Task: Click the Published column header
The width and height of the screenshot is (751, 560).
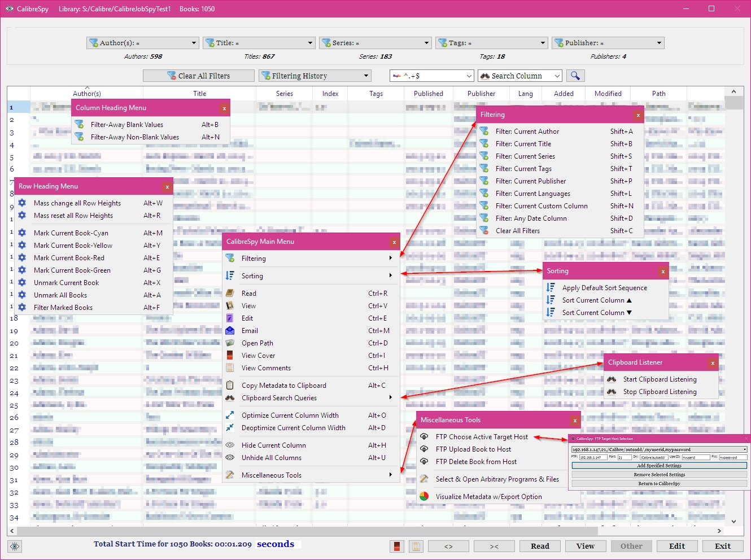Action: (x=429, y=94)
